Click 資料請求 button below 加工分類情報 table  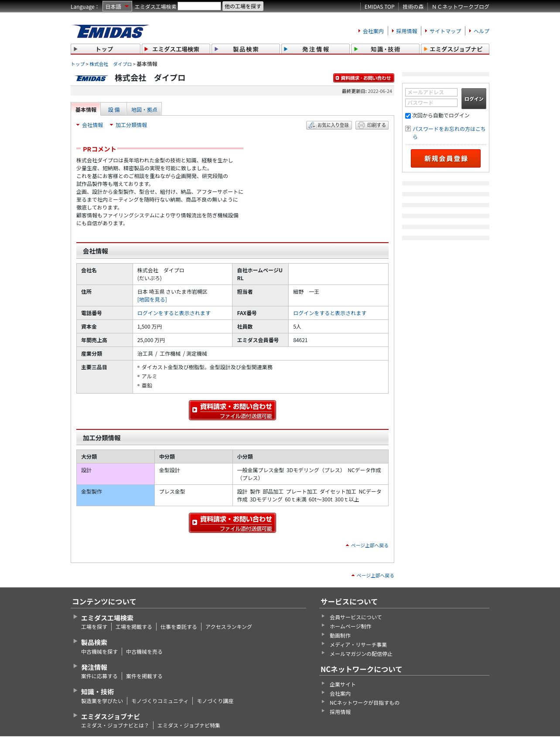(232, 523)
